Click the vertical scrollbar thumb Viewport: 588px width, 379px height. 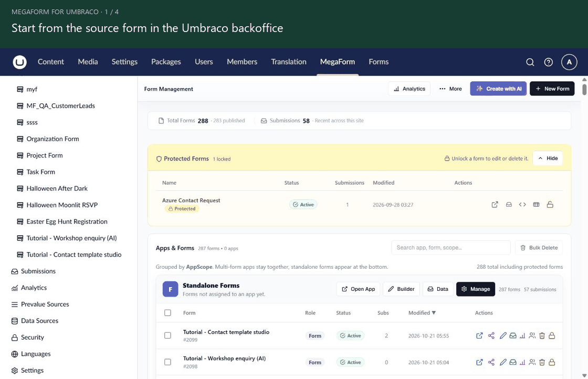point(584,89)
